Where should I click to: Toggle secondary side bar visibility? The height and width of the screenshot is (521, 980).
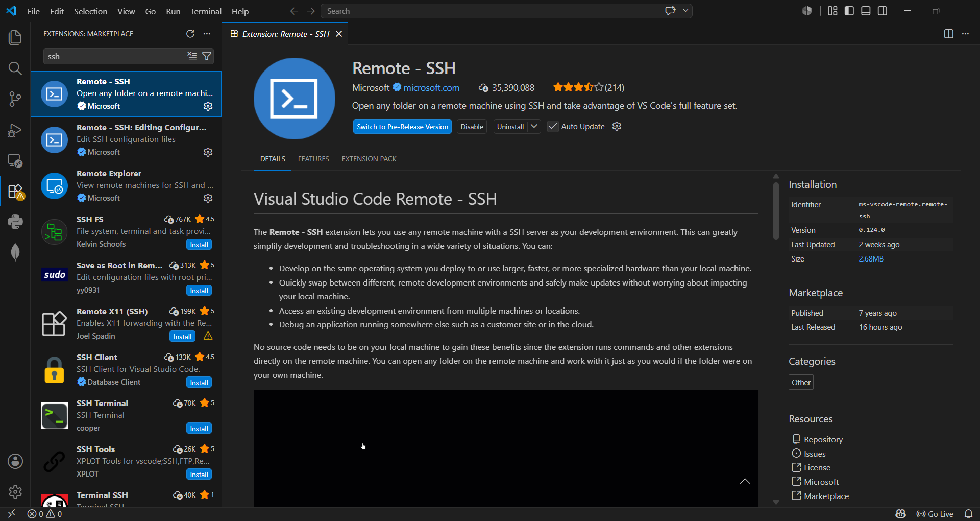pyautogui.click(x=883, y=11)
